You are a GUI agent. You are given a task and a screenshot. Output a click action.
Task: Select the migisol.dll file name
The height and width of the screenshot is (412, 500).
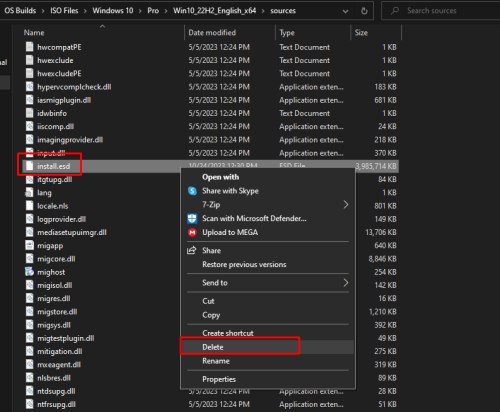coord(55,285)
